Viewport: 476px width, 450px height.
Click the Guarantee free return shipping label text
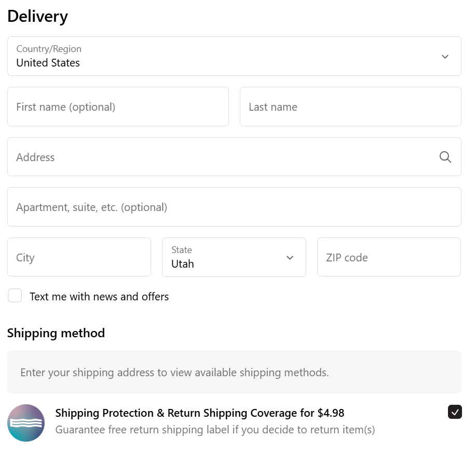pyautogui.click(x=215, y=430)
